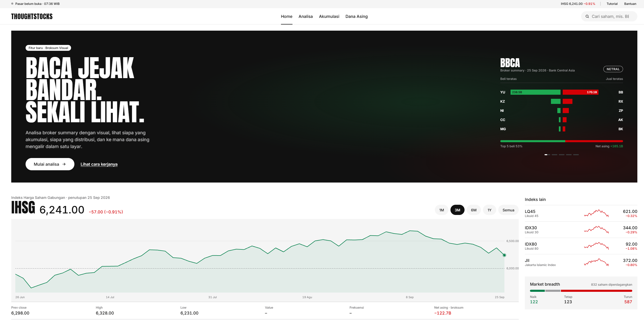Follow the Lihat cara kerjanya link

coord(99,164)
